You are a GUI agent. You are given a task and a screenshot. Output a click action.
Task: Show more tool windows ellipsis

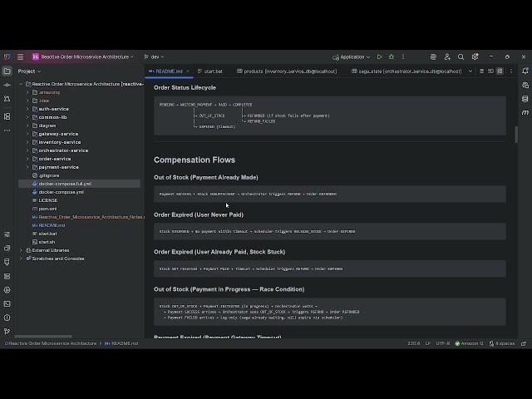(x=7, y=131)
